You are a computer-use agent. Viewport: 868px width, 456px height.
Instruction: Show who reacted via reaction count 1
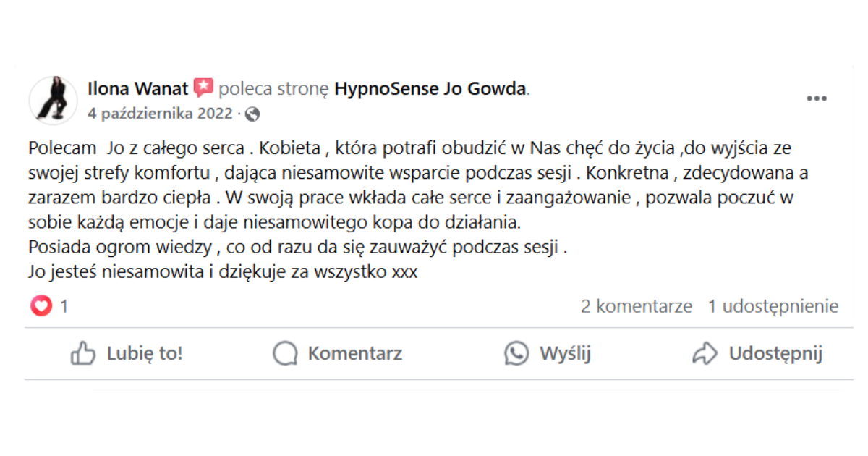pyautogui.click(x=64, y=307)
